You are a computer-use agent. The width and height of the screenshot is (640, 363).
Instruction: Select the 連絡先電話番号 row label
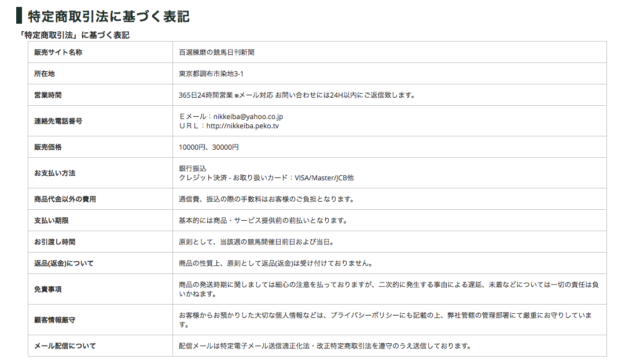[58, 121]
